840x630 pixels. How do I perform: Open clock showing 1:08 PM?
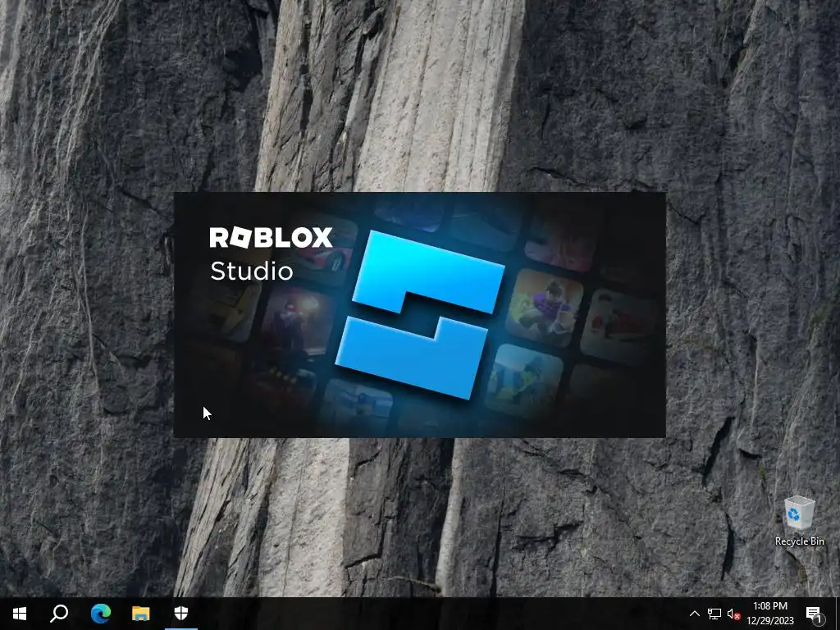pos(769,614)
